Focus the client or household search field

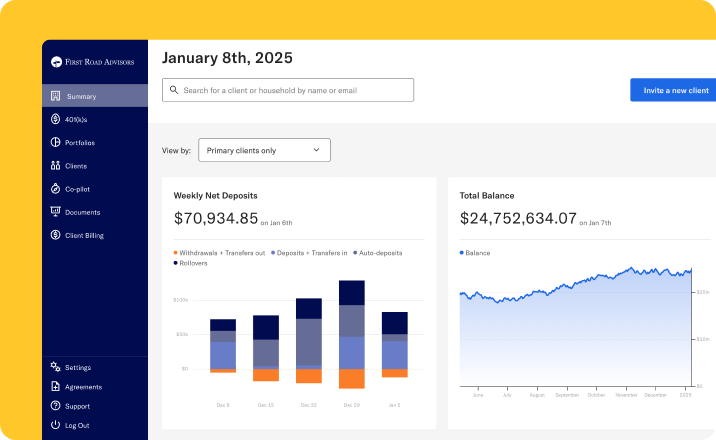(288, 90)
